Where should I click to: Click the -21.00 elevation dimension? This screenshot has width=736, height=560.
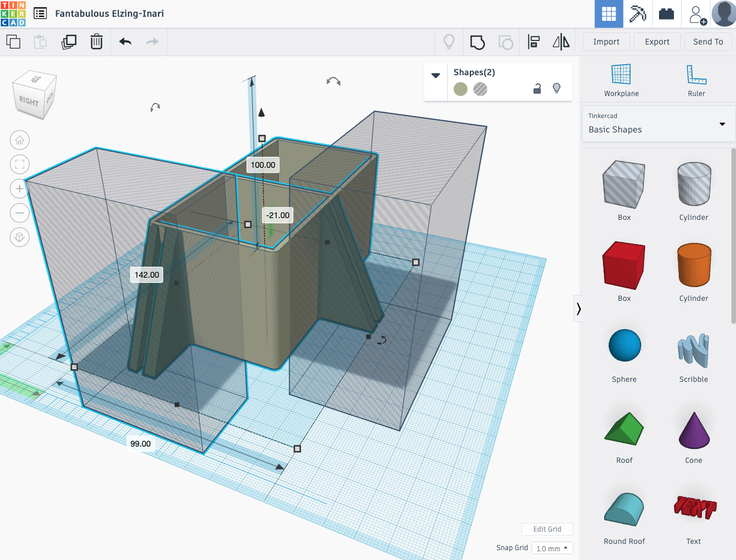pyautogui.click(x=278, y=215)
